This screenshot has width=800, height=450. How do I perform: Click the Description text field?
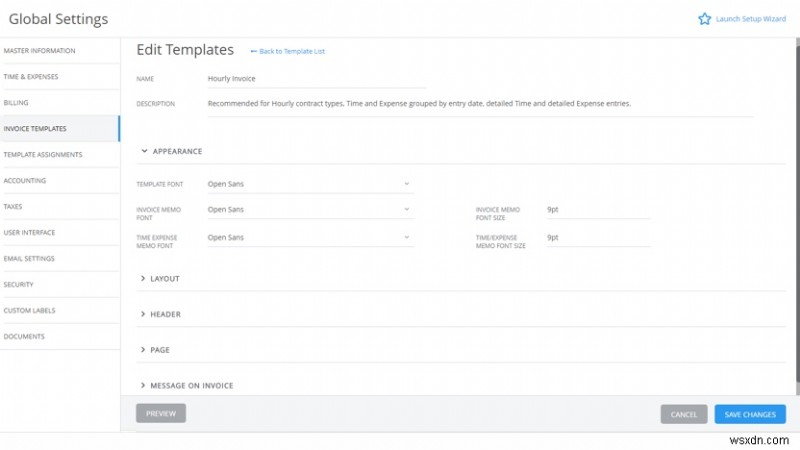(x=480, y=103)
